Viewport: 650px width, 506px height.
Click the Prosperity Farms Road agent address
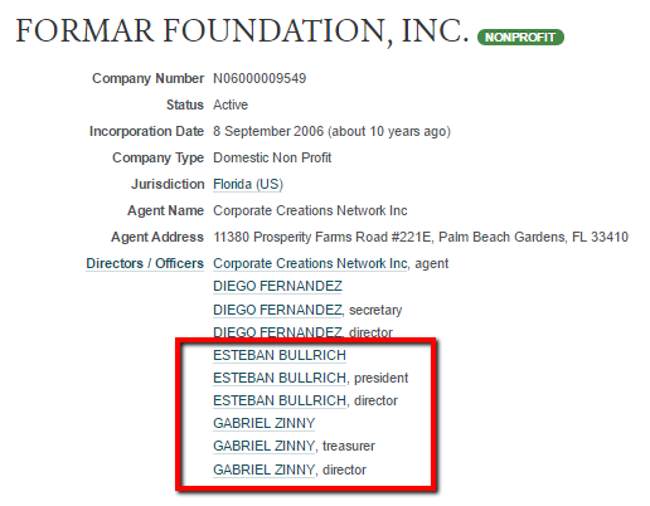pyautogui.click(x=420, y=238)
